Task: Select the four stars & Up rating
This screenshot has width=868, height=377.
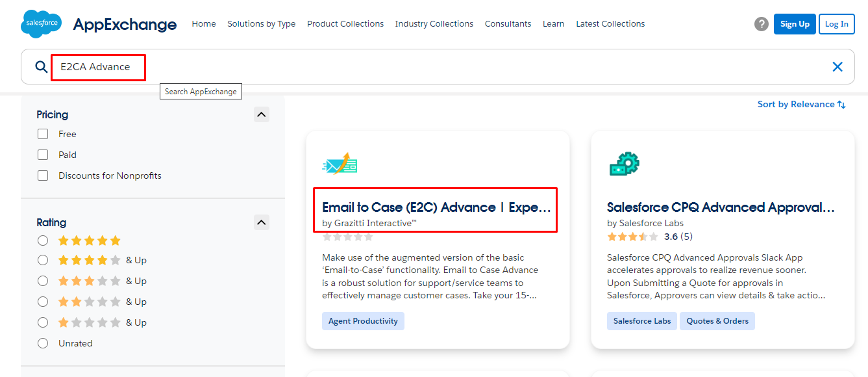Action: pos(43,260)
